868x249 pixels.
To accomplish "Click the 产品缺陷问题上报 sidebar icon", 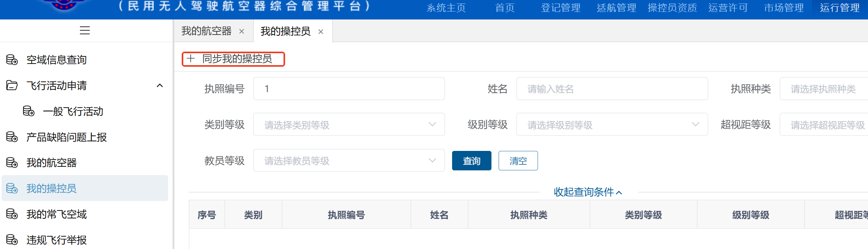I will [x=12, y=137].
